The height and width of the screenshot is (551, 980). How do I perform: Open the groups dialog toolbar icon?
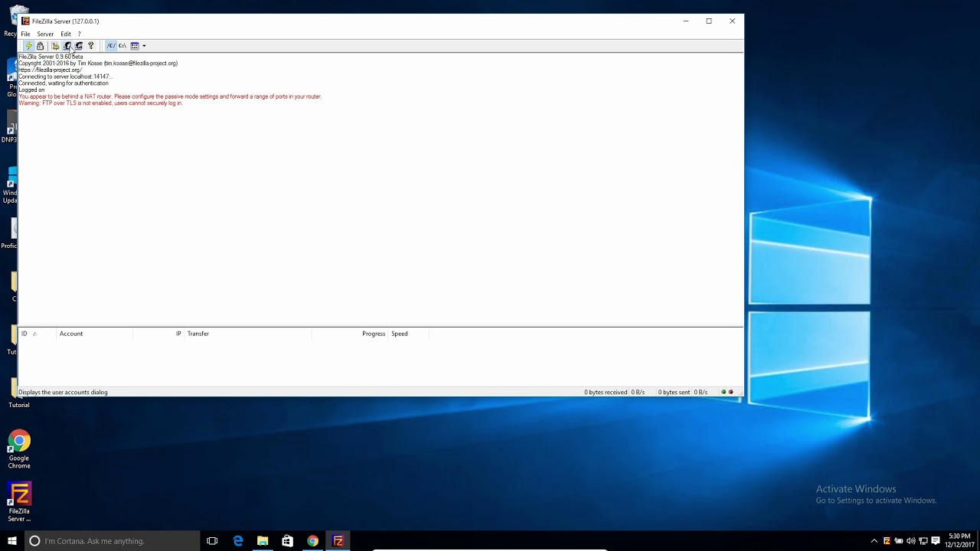click(78, 46)
